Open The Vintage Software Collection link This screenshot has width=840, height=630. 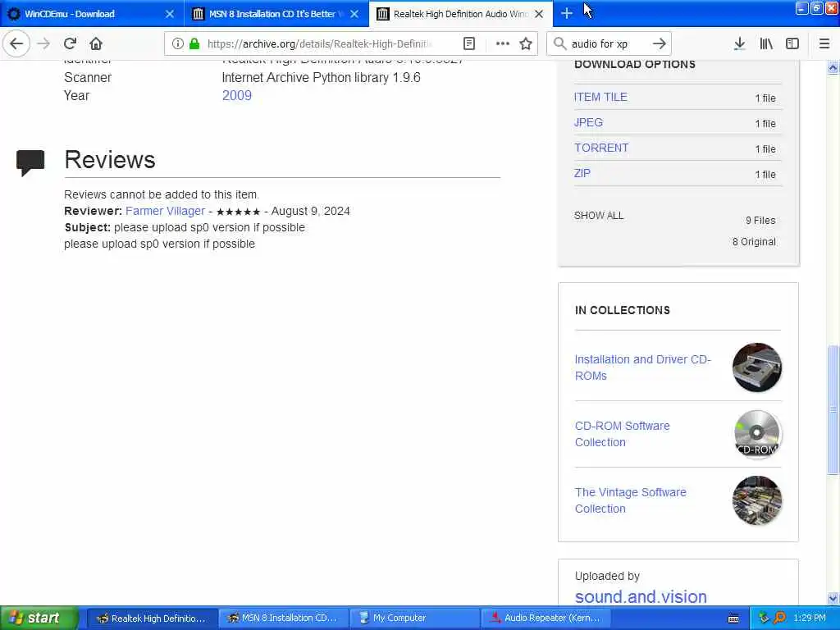tap(630, 500)
